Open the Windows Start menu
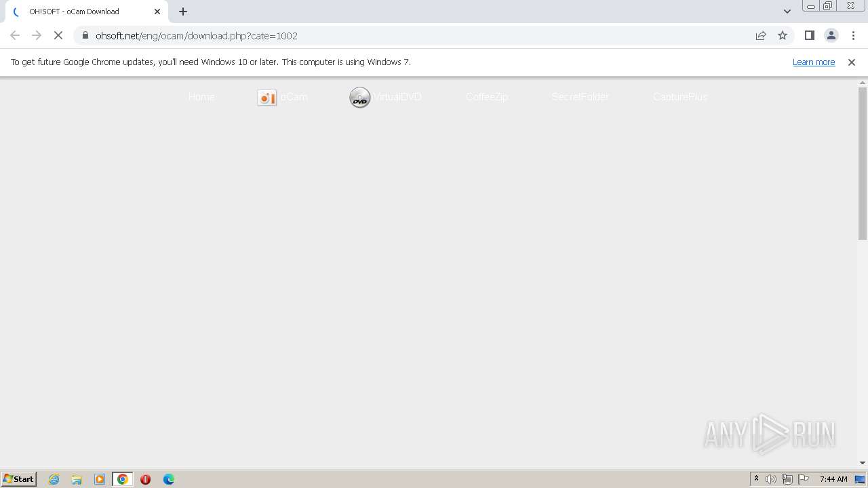The height and width of the screenshot is (488, 868). click(x=19, y=479)
